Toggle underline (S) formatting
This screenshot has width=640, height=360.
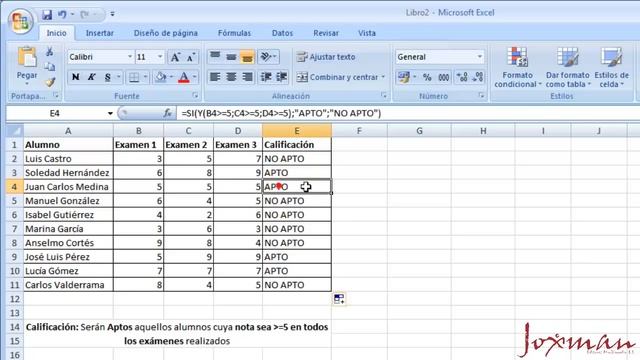pos(107,77)
